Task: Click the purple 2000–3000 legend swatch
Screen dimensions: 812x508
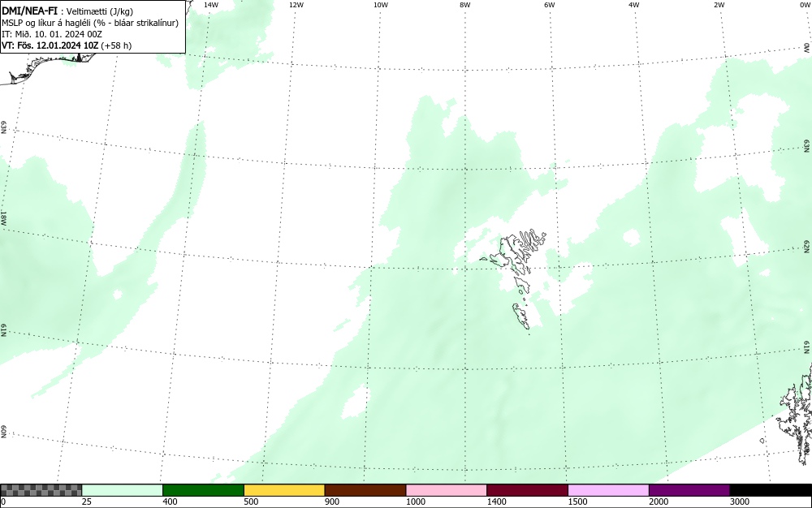Action: [x=689, y=490]
